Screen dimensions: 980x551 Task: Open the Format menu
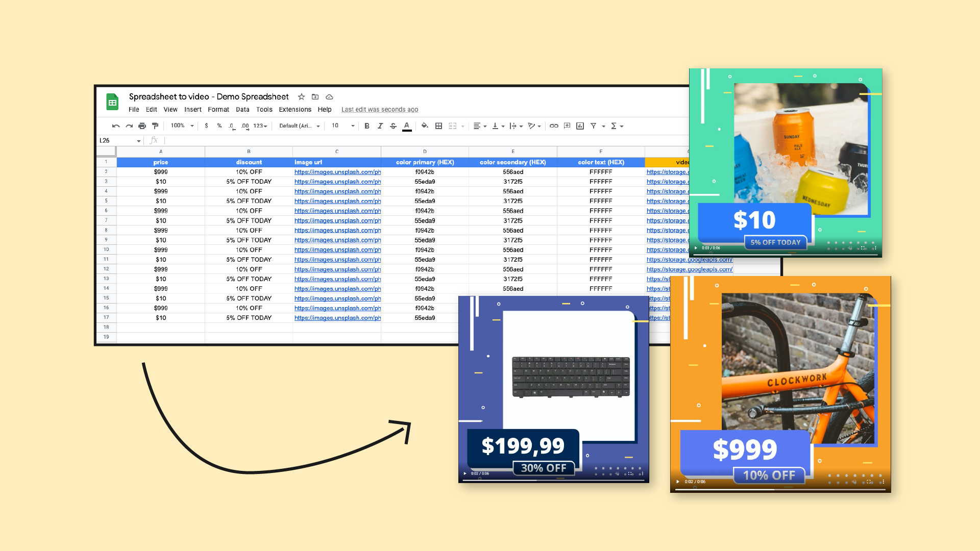(x=217, y=109)
